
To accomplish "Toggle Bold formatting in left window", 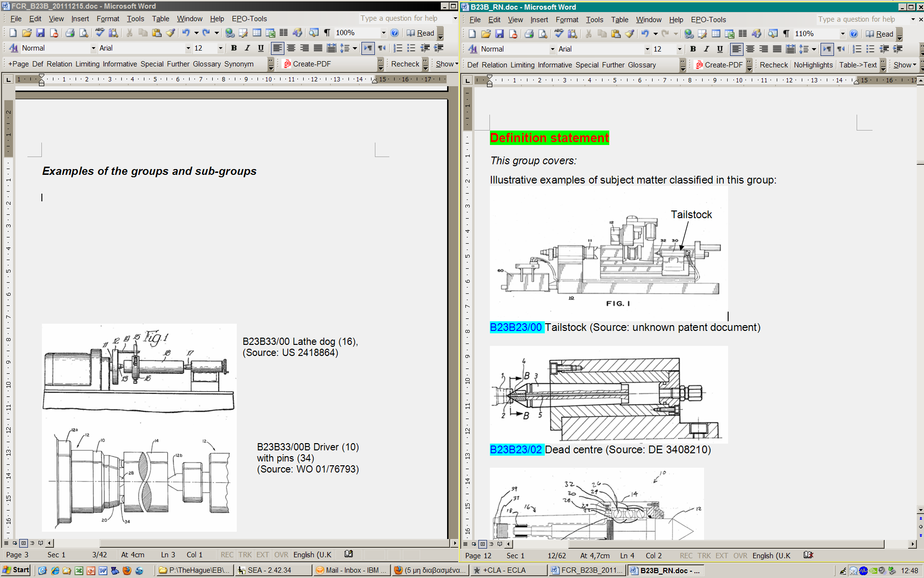I will pyautogui.click(x=234, y=48).
